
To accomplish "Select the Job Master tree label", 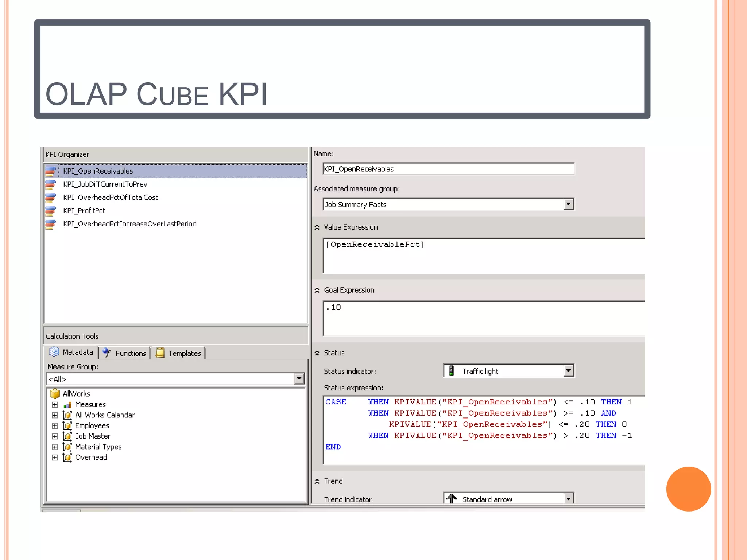I will 93,436.
